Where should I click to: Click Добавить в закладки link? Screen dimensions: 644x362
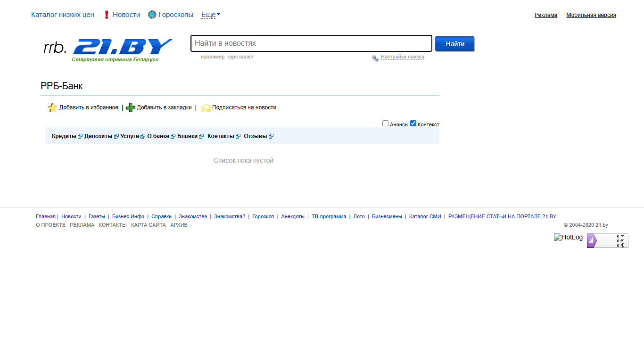[164, 107]
